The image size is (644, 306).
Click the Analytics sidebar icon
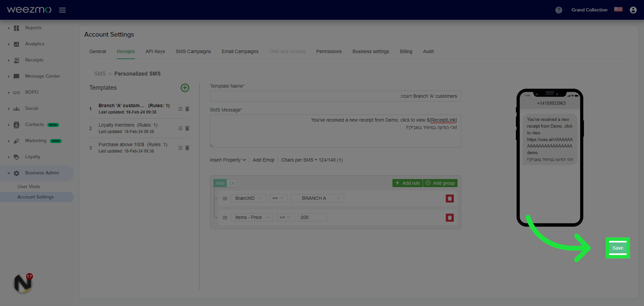(16, 44)
